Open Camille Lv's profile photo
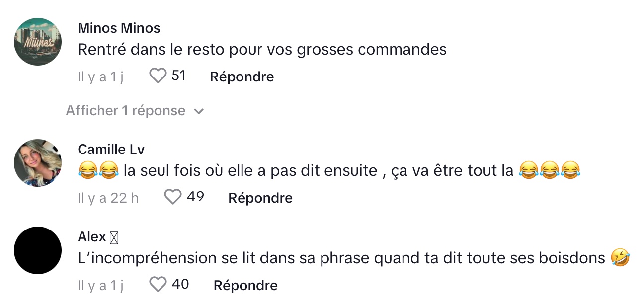 click(x=38, y=163)
